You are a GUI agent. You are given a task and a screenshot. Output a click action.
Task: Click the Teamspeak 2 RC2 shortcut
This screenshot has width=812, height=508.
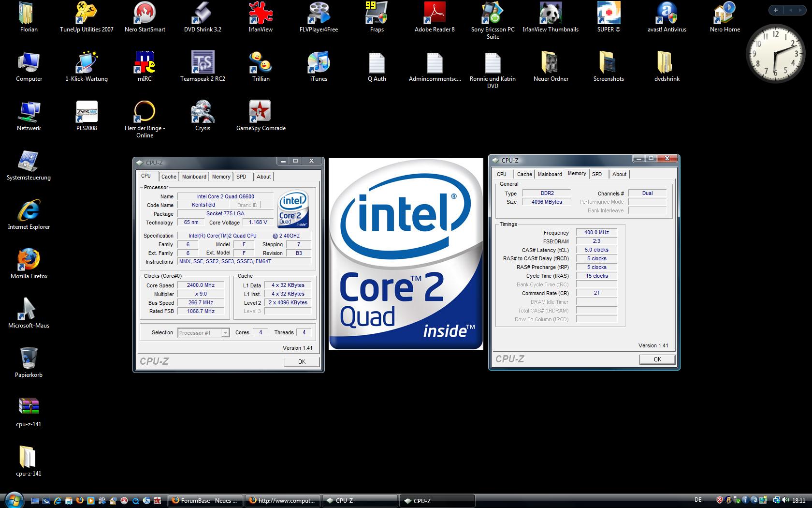203,67
